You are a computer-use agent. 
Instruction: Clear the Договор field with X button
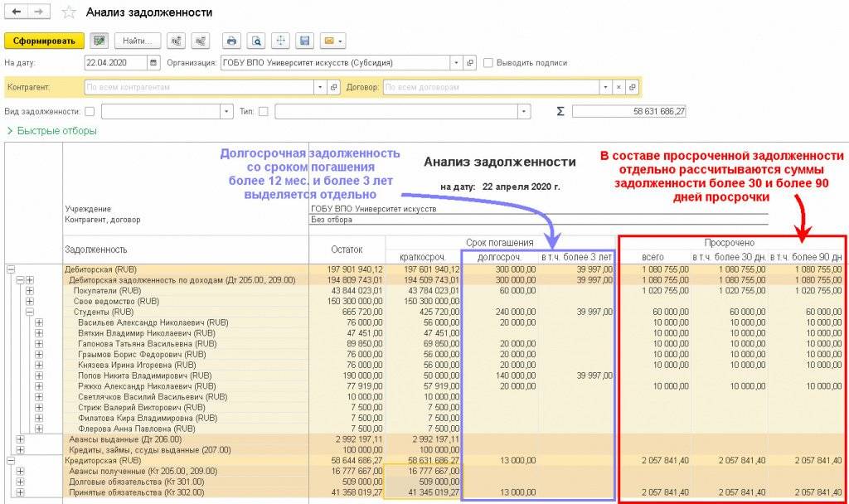[618, 87]
